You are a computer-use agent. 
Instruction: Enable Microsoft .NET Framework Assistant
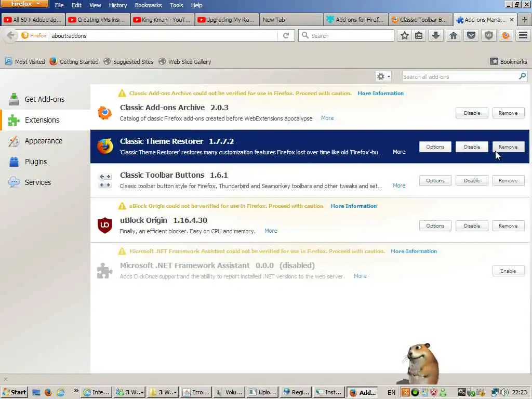(508, 271)
